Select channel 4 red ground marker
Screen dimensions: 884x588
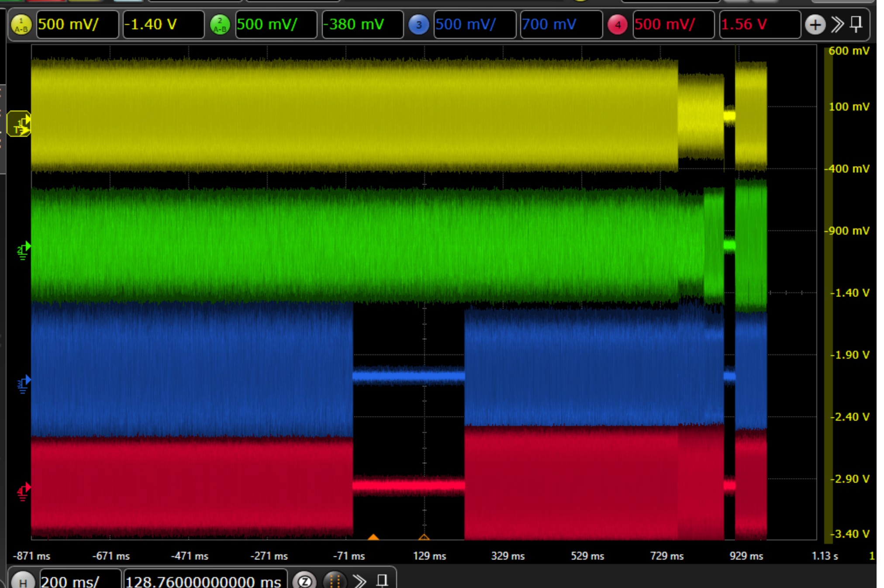click(x=23, y=491)
